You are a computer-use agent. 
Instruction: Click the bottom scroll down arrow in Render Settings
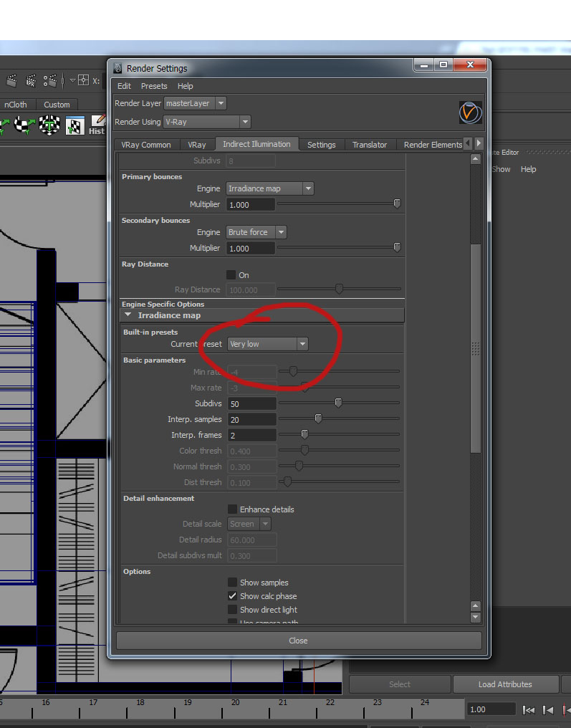coord(476,618)
